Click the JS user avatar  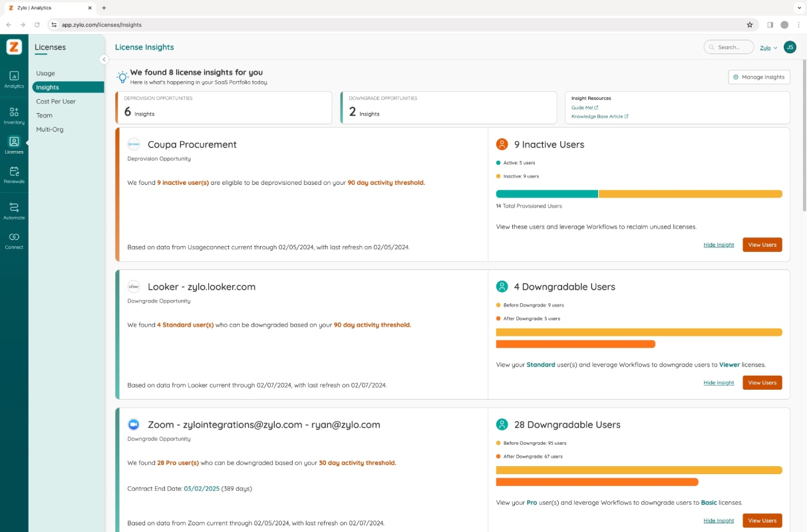point(790,47)
